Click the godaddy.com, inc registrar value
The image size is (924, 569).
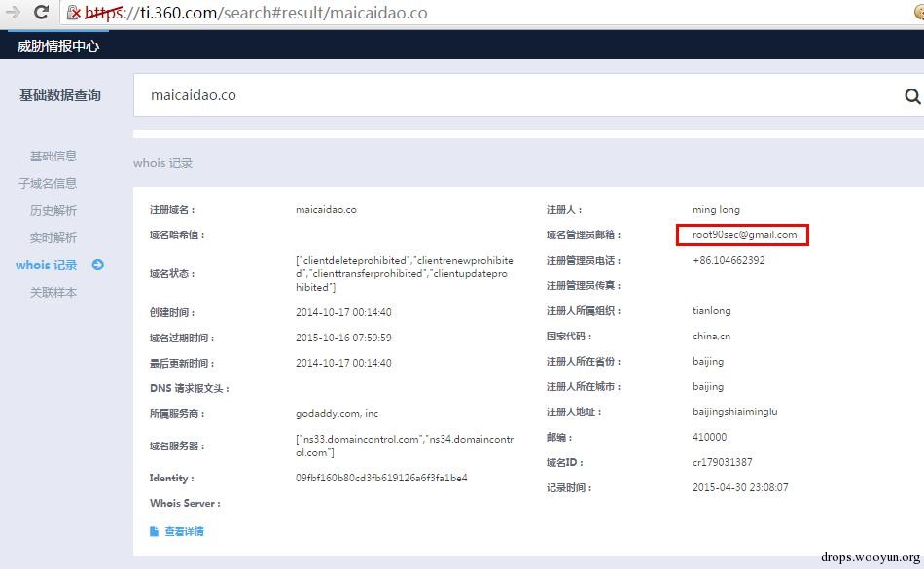point(338,414)
